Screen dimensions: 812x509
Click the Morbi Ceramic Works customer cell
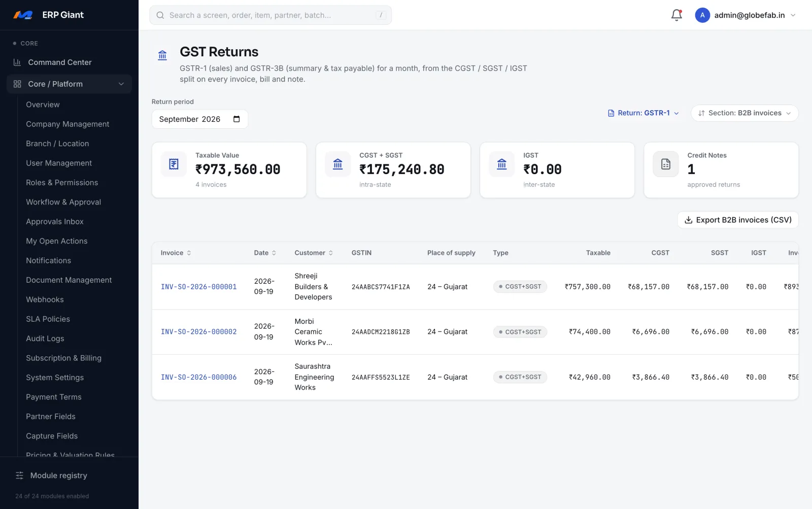coord(314,332)
